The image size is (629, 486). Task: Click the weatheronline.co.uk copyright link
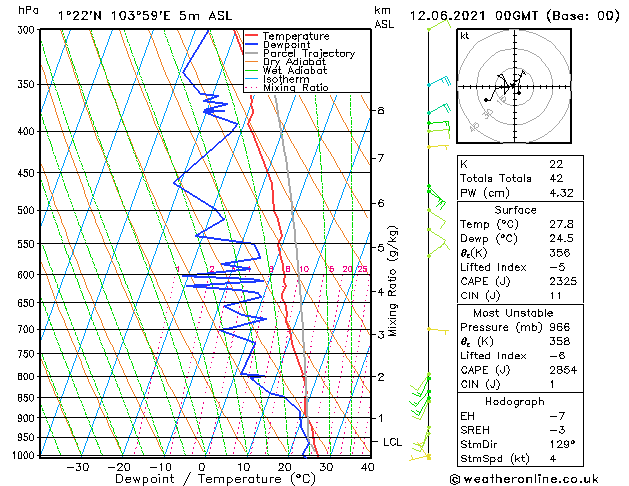pos(524,479)
